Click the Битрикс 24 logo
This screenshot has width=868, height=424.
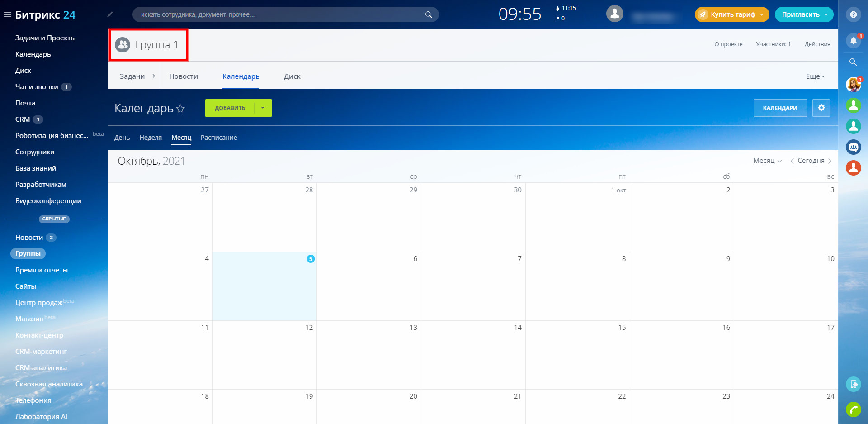tap(45, 14)
